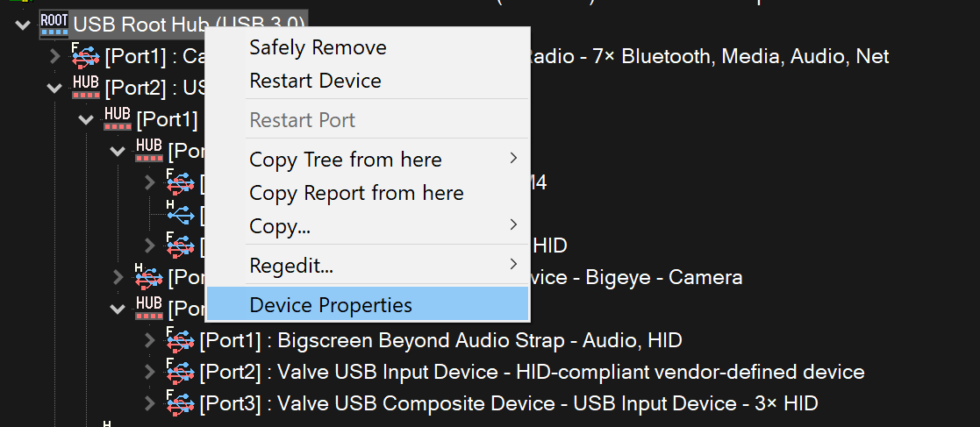This screenshot has width=980, height=427.
Task: Expand the Valve USB Composite Device node
Action: (150, 403)
